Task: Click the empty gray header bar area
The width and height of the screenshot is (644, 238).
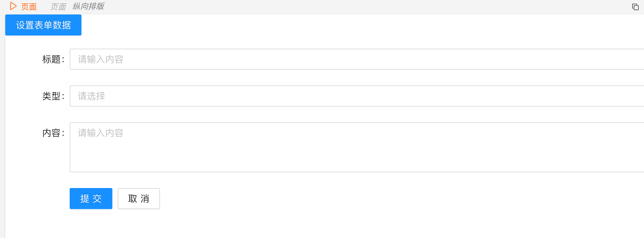Action: pos(361,7)
